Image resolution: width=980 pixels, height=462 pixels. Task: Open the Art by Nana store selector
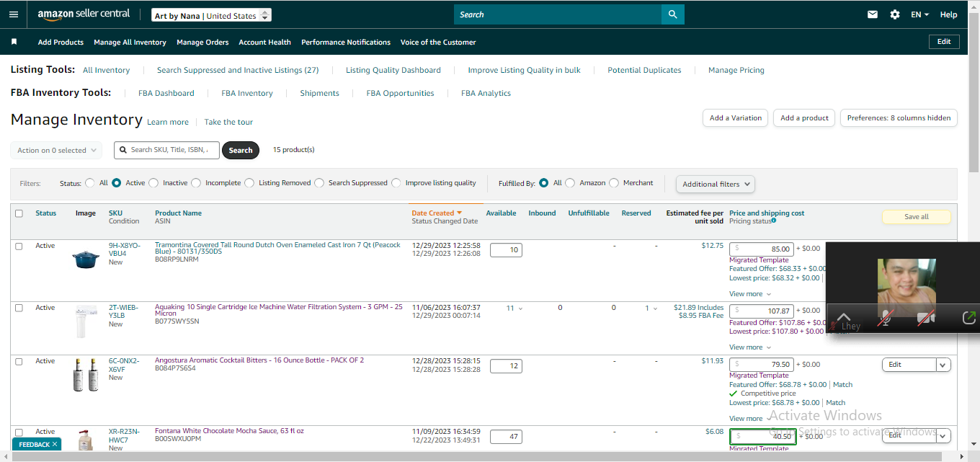[212, 15]
